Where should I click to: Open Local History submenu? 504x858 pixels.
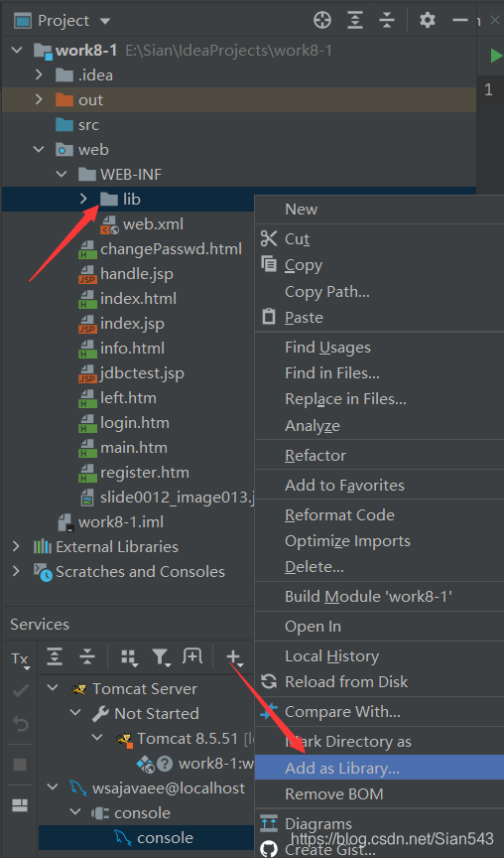pos(379,655)
